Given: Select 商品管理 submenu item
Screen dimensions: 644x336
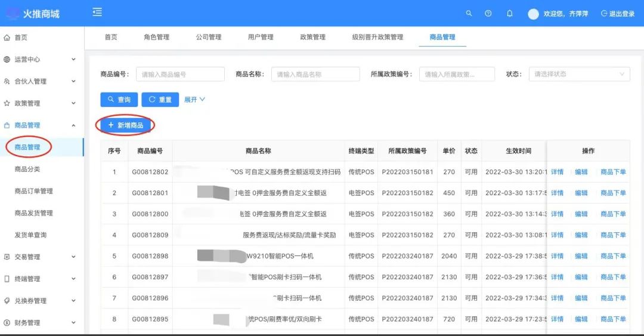Looking at the screenshot, I should [x=42, y=147].
